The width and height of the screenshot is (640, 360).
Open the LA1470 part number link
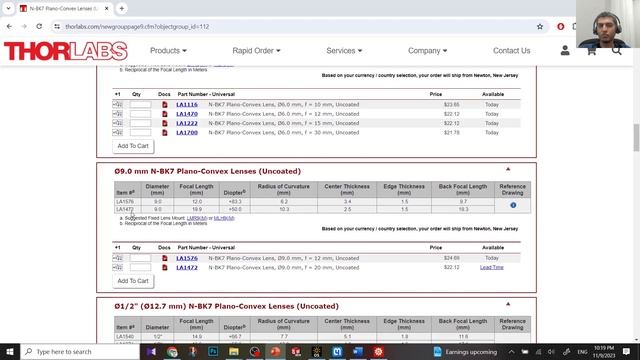pyautogui.click(x=187, y=114)
